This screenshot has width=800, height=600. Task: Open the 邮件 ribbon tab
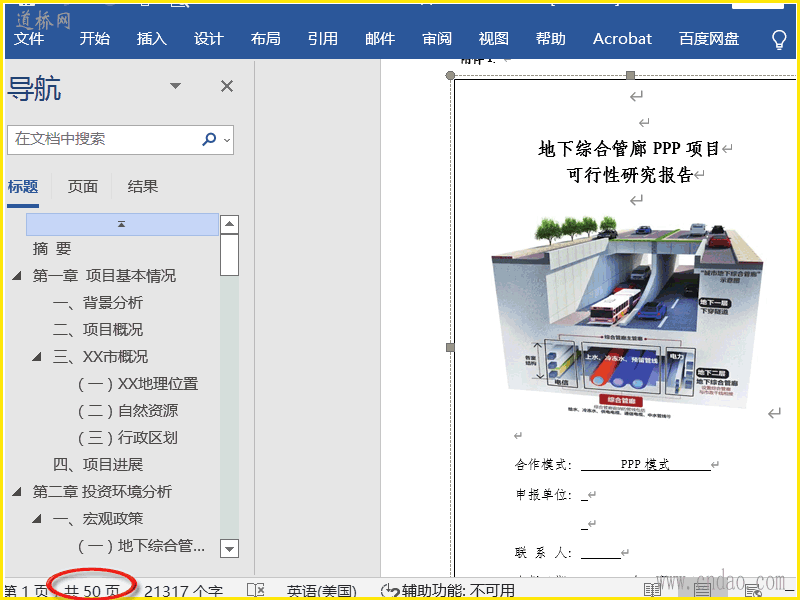tap(380, 39)
